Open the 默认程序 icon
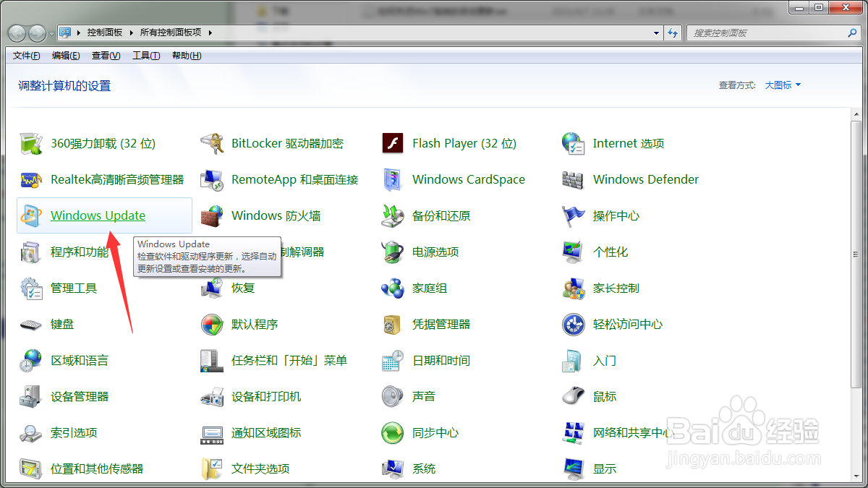This screenshot has width=868, height=488. click(x=212, y=324)
